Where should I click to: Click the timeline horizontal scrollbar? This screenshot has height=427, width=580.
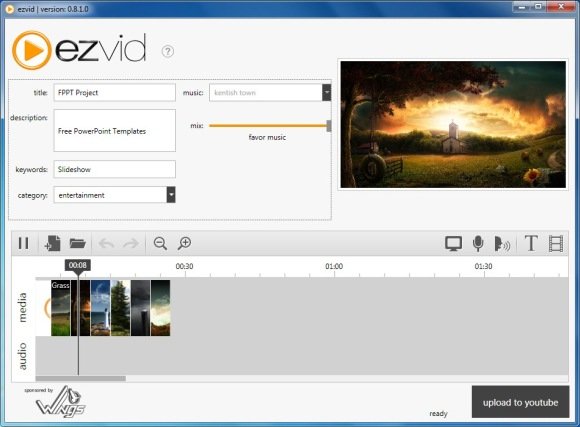81,379
